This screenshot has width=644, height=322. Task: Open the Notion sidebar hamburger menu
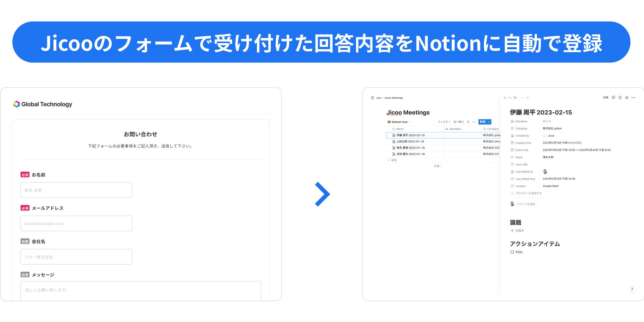click(x=372, y=98)
